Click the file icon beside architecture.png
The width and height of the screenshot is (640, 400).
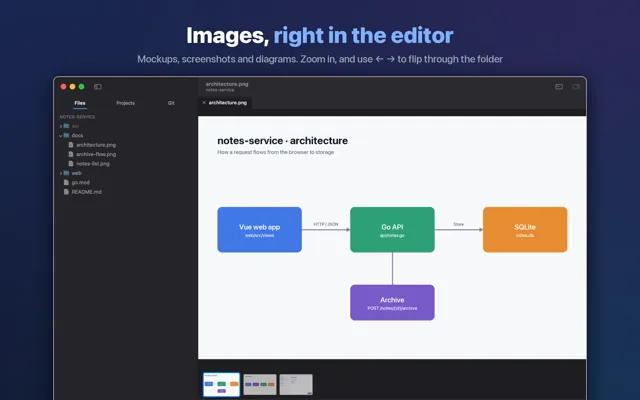pyautogui.click(x=71, y=144)
